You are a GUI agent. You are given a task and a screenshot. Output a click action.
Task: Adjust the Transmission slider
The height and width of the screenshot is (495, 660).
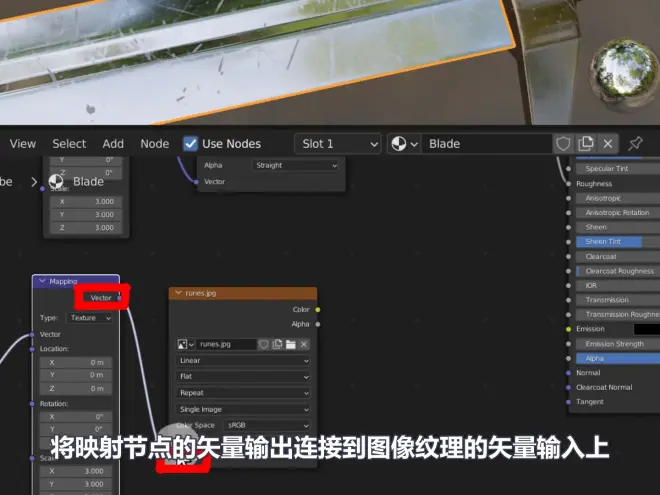(x=617, y=300)
